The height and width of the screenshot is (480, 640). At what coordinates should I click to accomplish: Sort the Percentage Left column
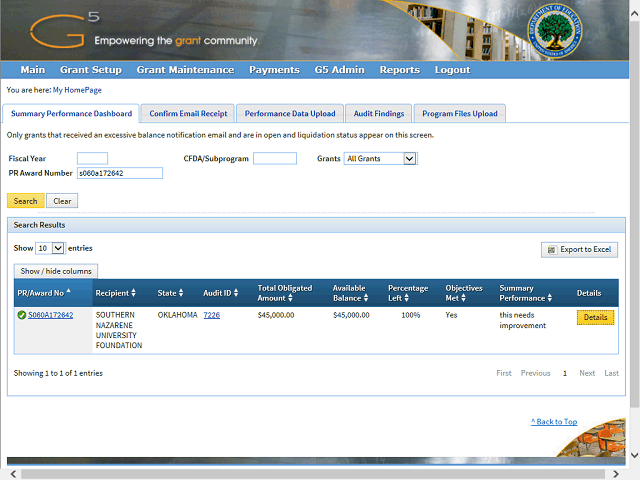tap(407, 298)
